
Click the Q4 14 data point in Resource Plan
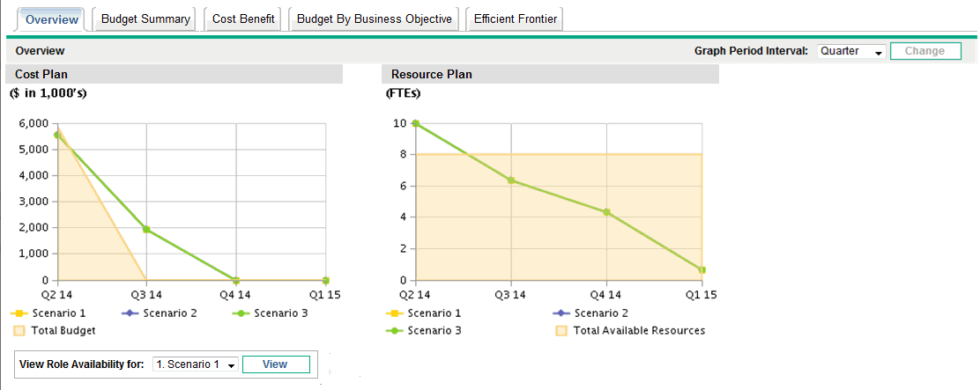tap(606, 212)
